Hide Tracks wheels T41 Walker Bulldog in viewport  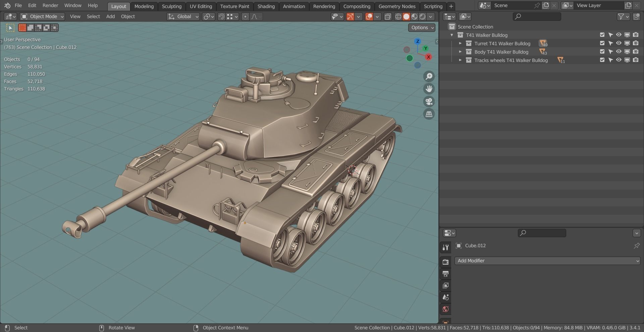coord(619,60)
